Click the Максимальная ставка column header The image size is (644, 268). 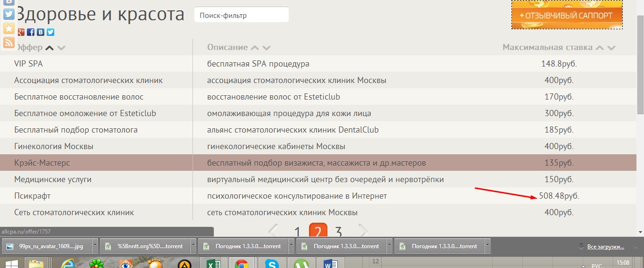coord(547,47)
